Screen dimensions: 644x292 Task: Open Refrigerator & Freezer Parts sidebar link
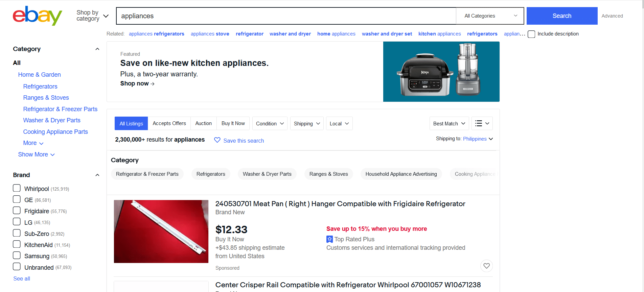[60, 109]
